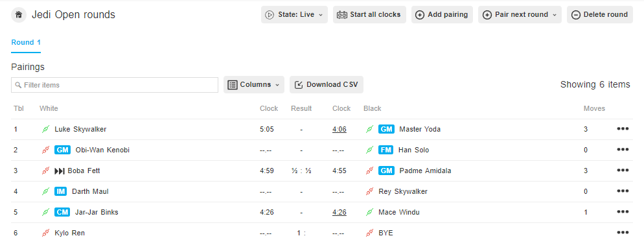Click the White column header

[49, 108]
